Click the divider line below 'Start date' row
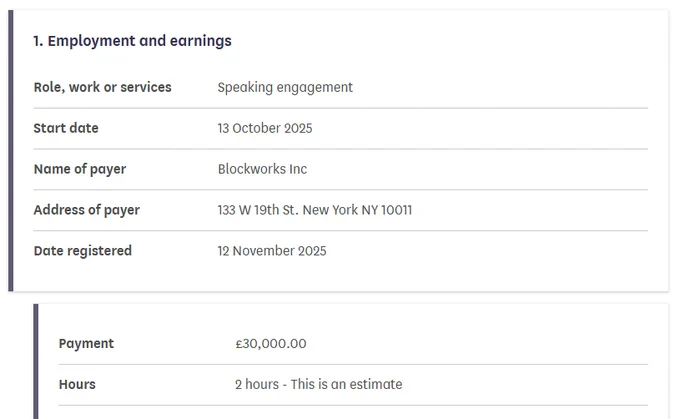Screen dimensions: 680x419 (x=341, y=149)
